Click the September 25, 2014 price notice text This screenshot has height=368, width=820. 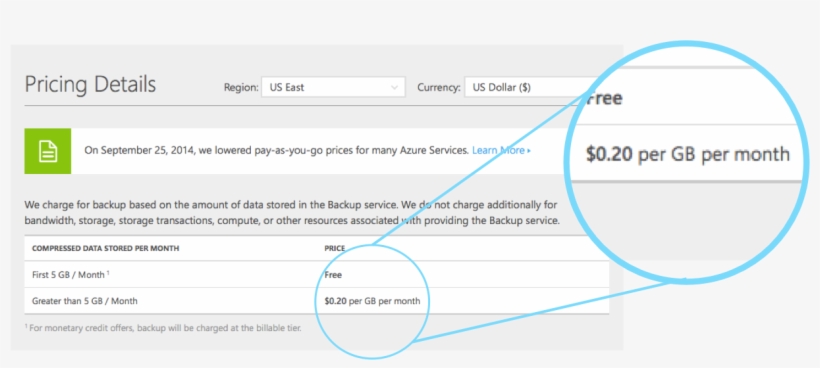click(x=276, y=151)
